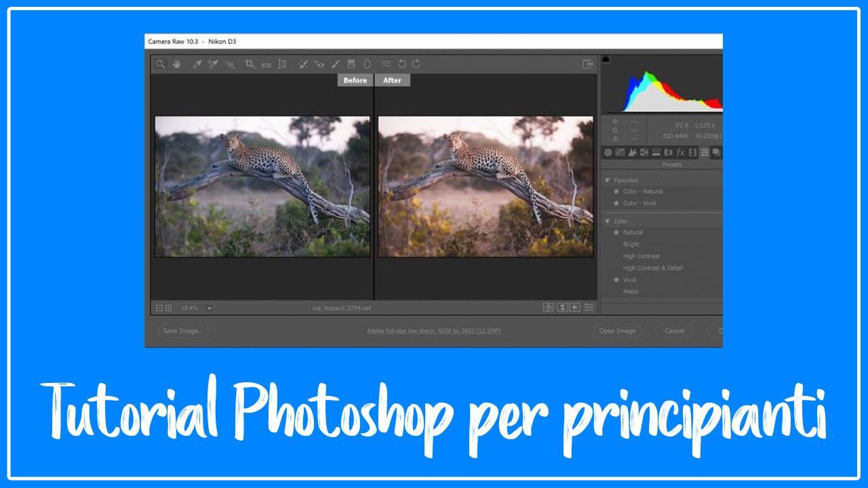Toggle shadow clipping warning on histogram

606,59
